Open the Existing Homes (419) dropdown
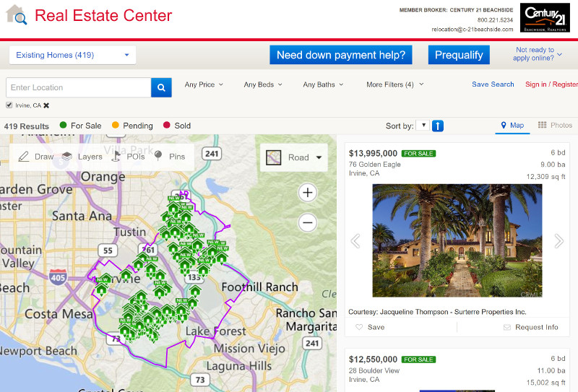Image resolution: width=578 pixels, height=392 pixels. [x=73, y=55]
